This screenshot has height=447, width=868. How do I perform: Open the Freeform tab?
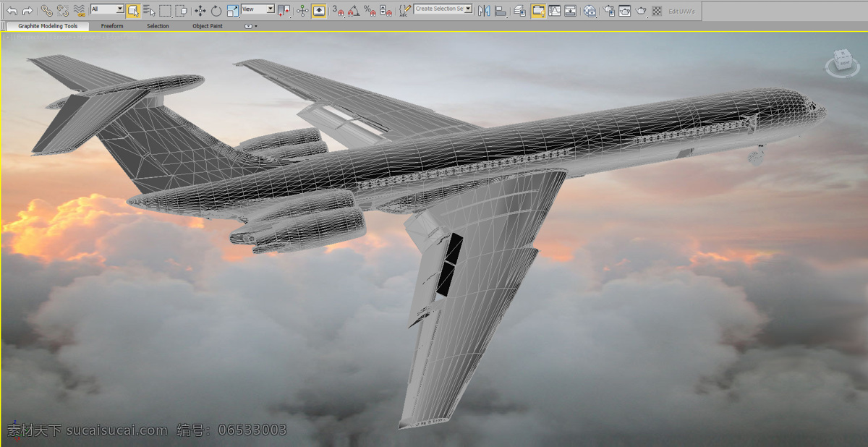point(112,26)
